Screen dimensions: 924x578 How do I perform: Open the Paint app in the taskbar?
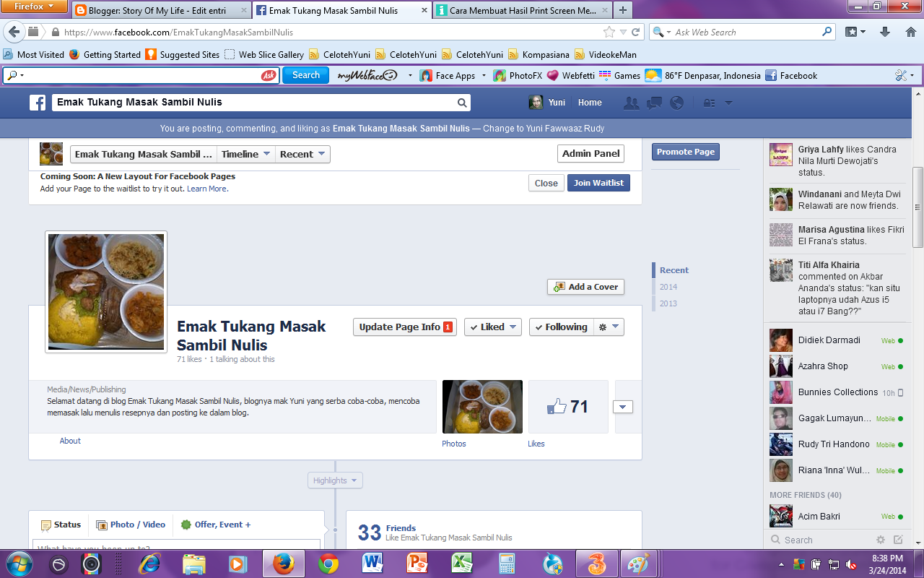[639, 563]
